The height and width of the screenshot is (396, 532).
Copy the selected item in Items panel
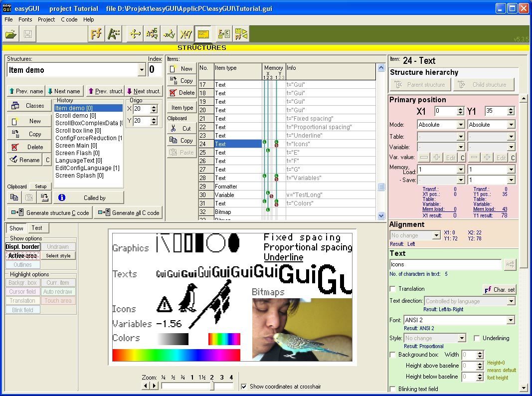pos(181,81)
